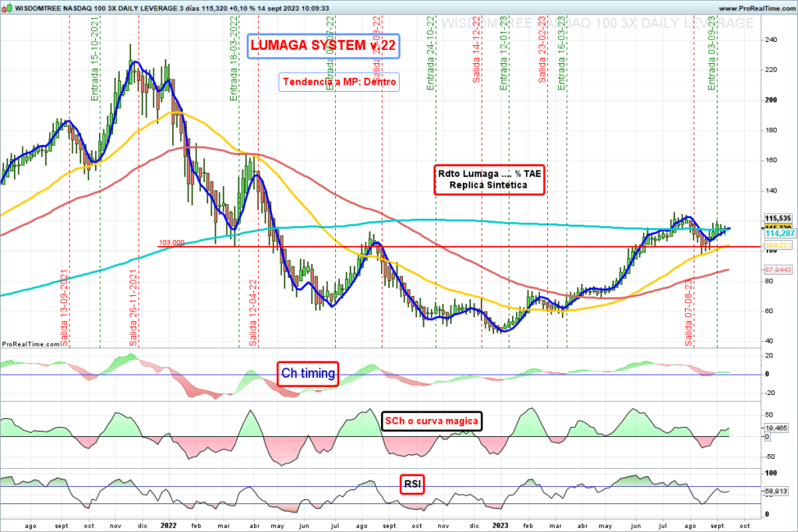Click the 103,000 horizontal line label
798x532 pixels.
coord(171,242)
